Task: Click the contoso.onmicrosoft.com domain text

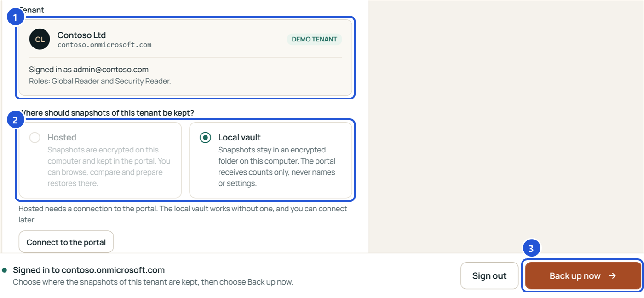Action: click(x=104, y=45)
